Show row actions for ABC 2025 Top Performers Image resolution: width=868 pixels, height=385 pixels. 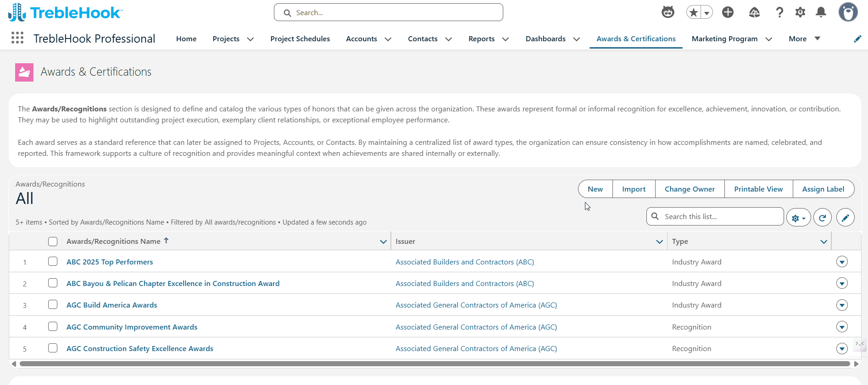pyautogui.click(x=842, y=262)
